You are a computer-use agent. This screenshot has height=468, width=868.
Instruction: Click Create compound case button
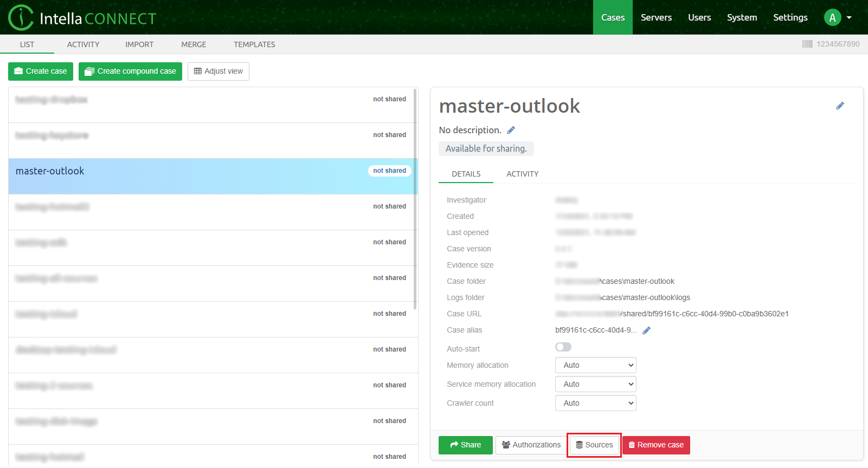130,71
